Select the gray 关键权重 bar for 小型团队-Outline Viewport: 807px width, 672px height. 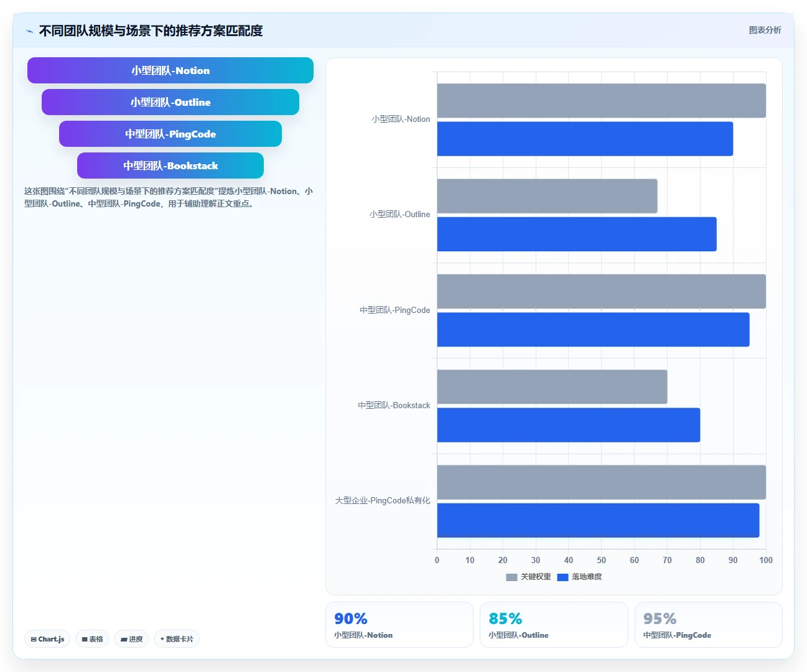pos(548,196)
